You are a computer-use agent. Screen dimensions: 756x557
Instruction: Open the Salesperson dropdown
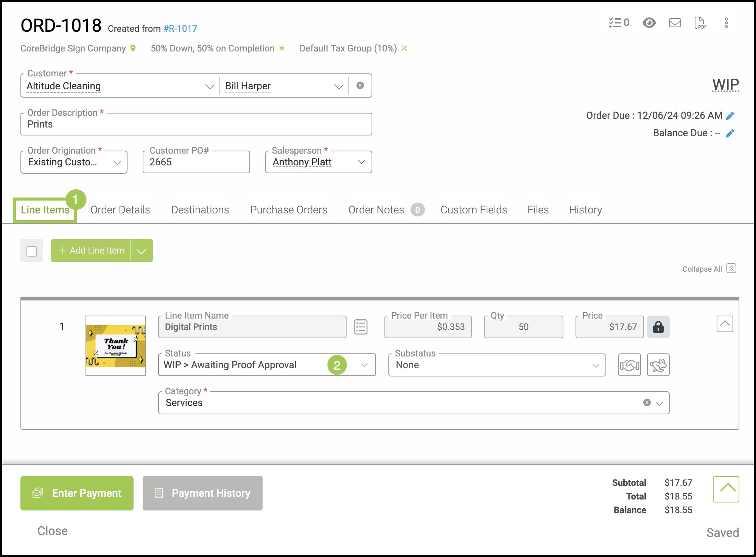(x=361, y=162)
